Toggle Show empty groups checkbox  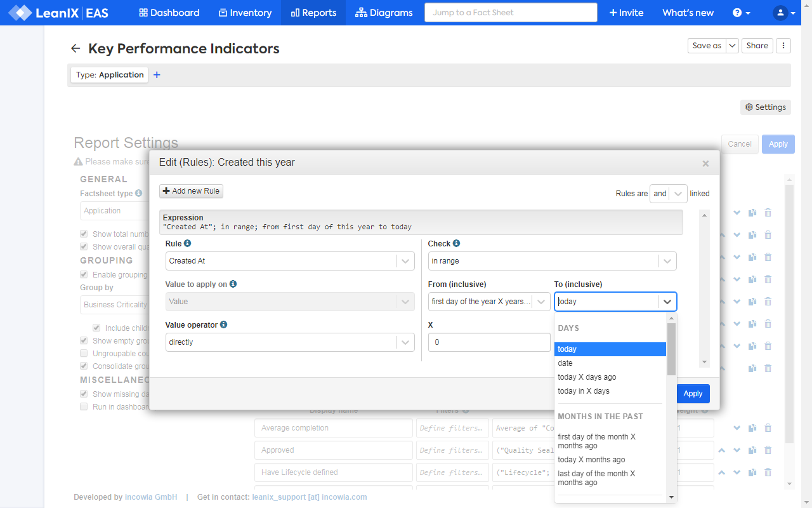84,340
